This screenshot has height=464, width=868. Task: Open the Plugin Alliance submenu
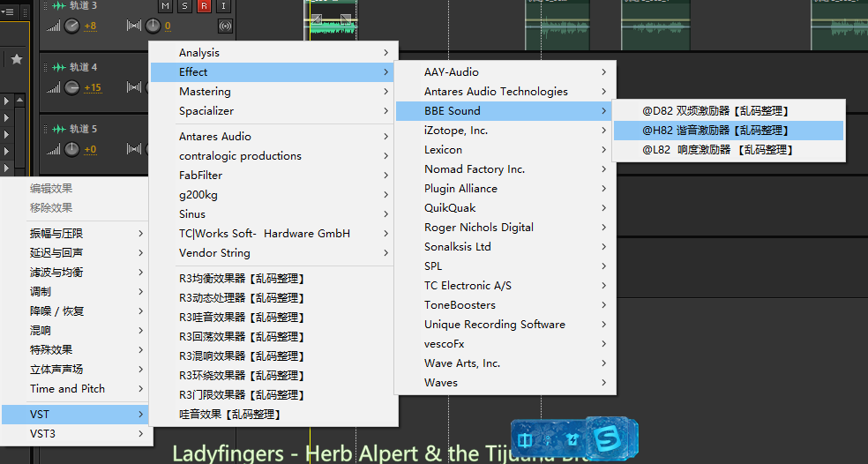[504, 188]
